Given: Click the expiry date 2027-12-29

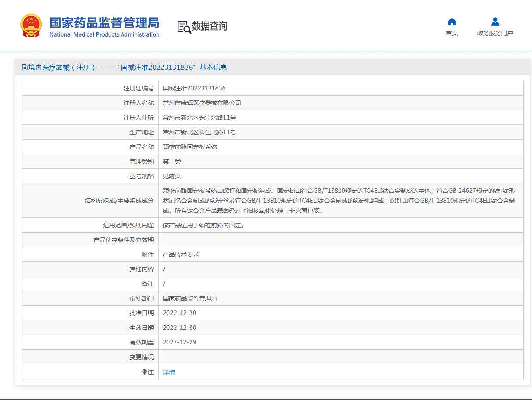Looking at the screenshot, I should pyautogui.click(x=179, y=342).
